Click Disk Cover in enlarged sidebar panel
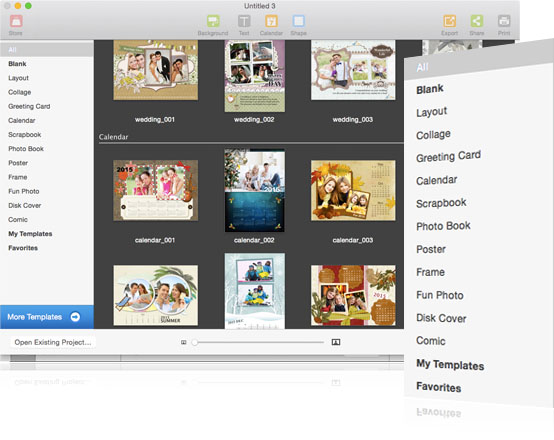 click(x=441, y=318)
